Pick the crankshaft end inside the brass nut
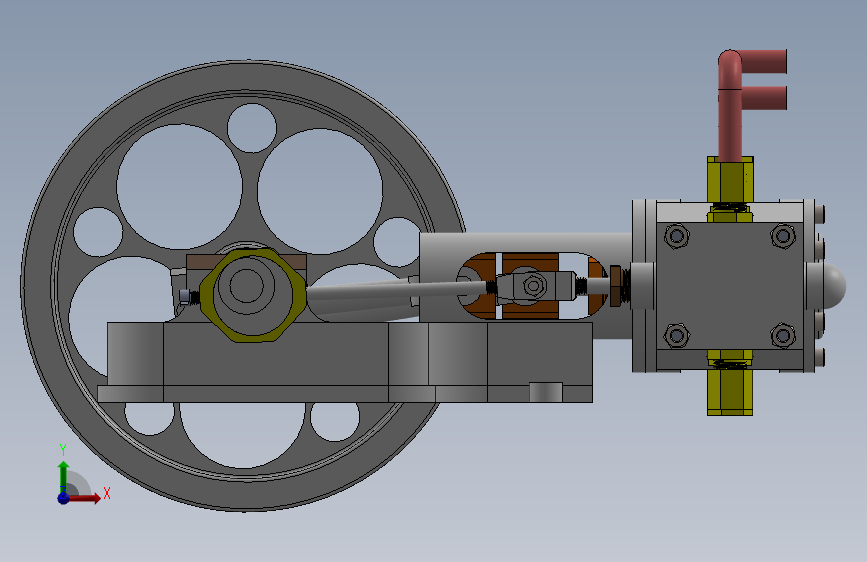 (246, 285)
